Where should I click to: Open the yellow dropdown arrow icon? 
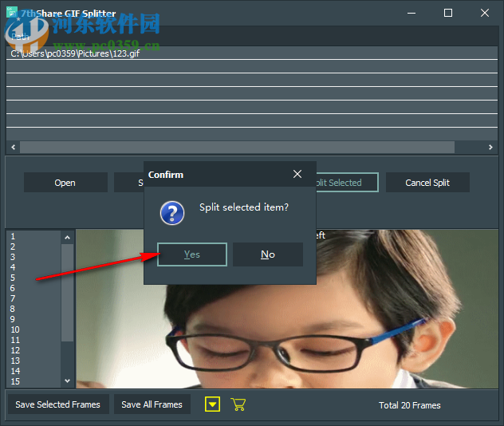click(212, 404)
